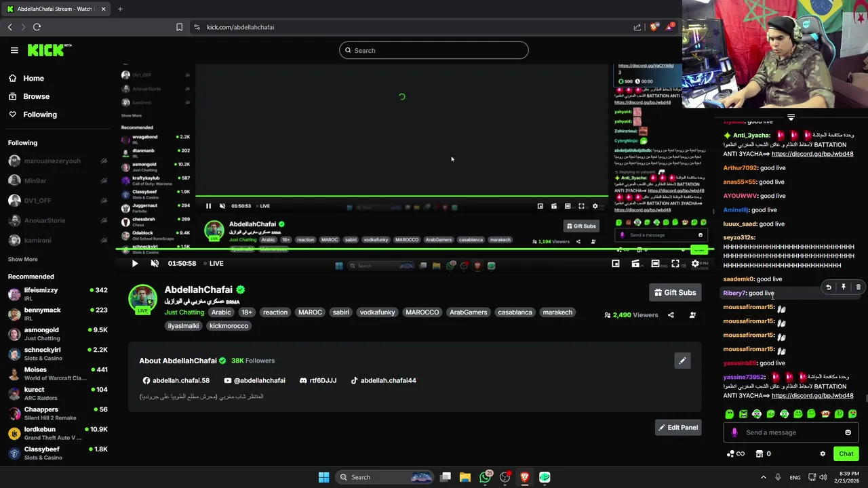This screenshot has height=488, width=868.
Task: Edit the About section pencil icon
Action: pyautogui.click(x=682, y=361)
